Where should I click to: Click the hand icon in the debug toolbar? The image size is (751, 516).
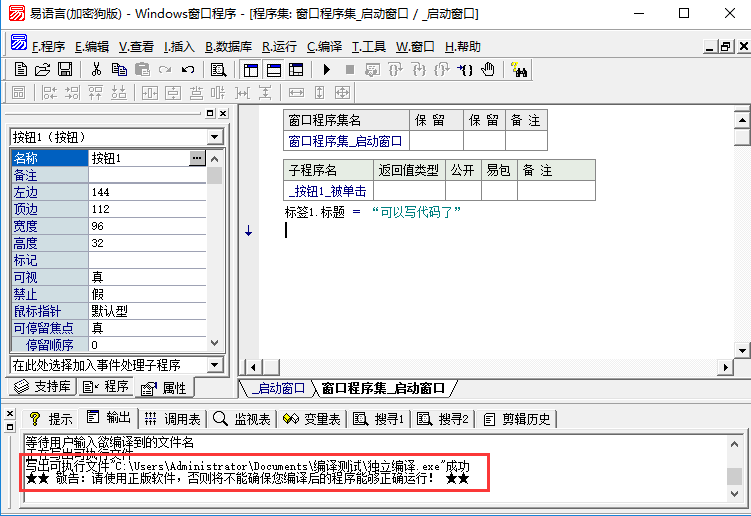point(488,69)
